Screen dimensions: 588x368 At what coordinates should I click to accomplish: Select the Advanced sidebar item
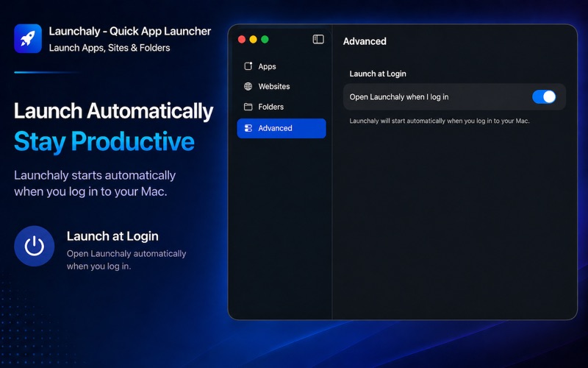tap(282, 128)
